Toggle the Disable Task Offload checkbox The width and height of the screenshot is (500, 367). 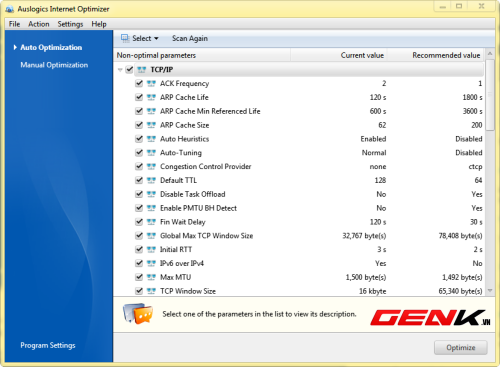click(x=139, y=194)
